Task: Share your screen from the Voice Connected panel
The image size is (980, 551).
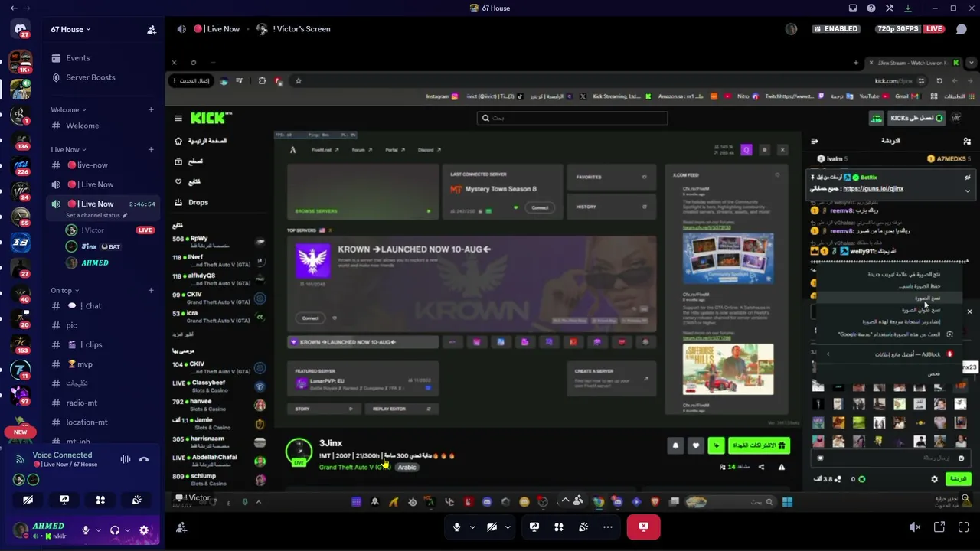Action: [x=64, y=500]
